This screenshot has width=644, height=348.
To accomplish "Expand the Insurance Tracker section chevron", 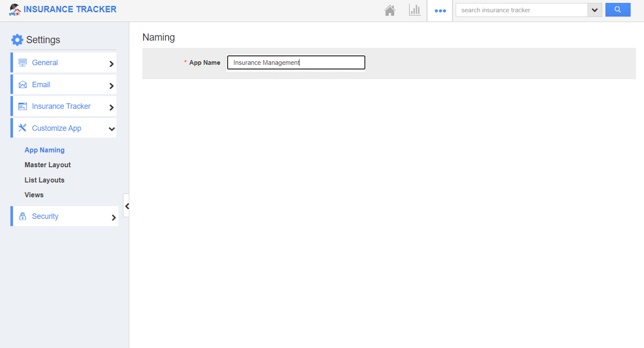I will pyautogui.click(x=111, y=108).
